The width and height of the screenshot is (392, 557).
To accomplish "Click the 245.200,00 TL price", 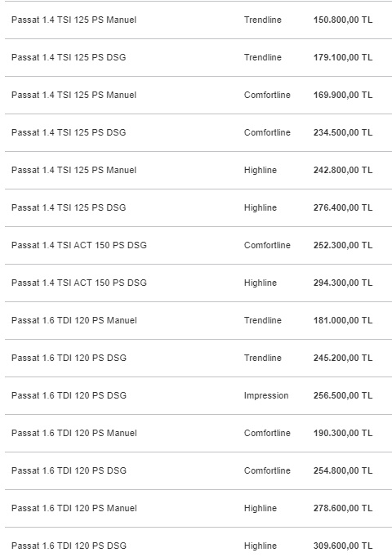I will [343, 358].
